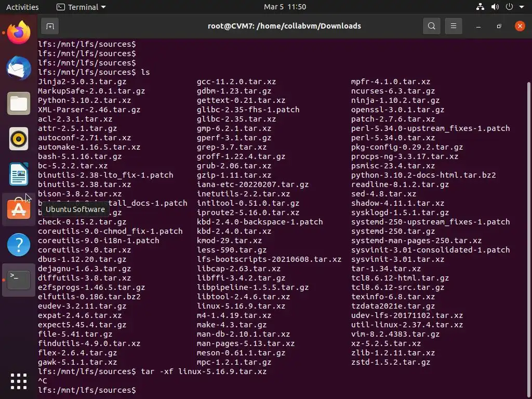The width and height of the screenshot is (532, 399).
Task: Open the terminal search tool
Action: pyautogui.click(x=431, y=26)
